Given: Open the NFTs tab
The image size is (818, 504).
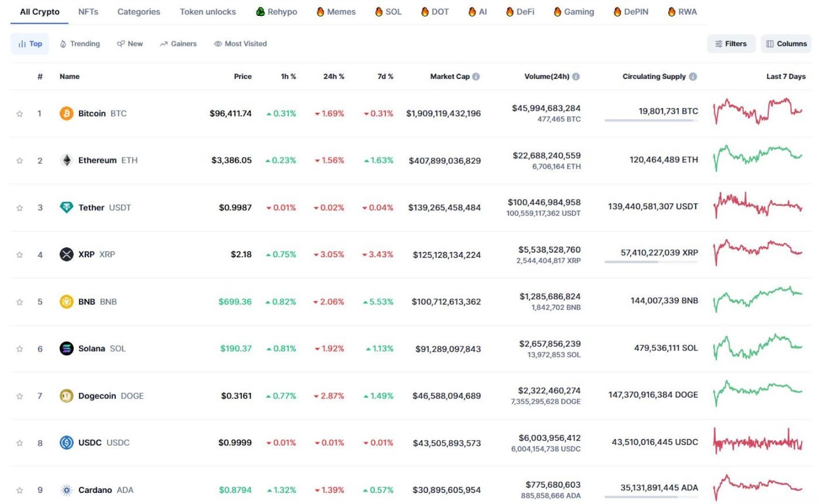Looking at the screenshot, I should pyautogui.click(x=88, y=12).
